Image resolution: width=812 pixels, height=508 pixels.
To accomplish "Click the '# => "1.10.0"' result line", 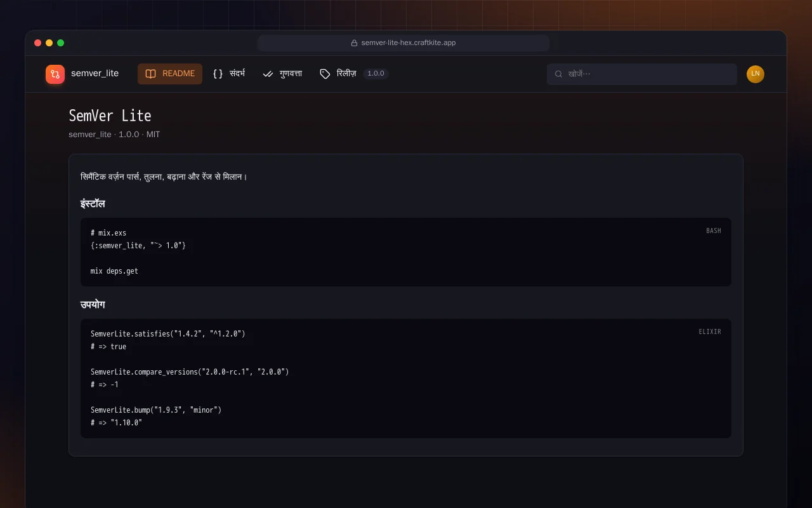I will 116,423.
